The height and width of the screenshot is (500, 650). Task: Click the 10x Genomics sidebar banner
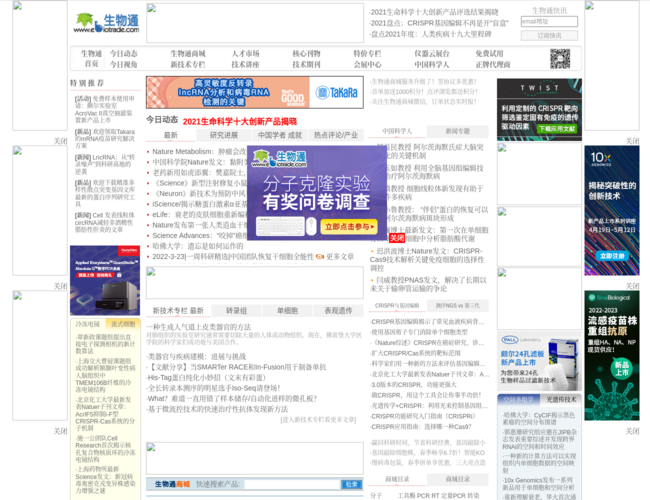point(611,197)
